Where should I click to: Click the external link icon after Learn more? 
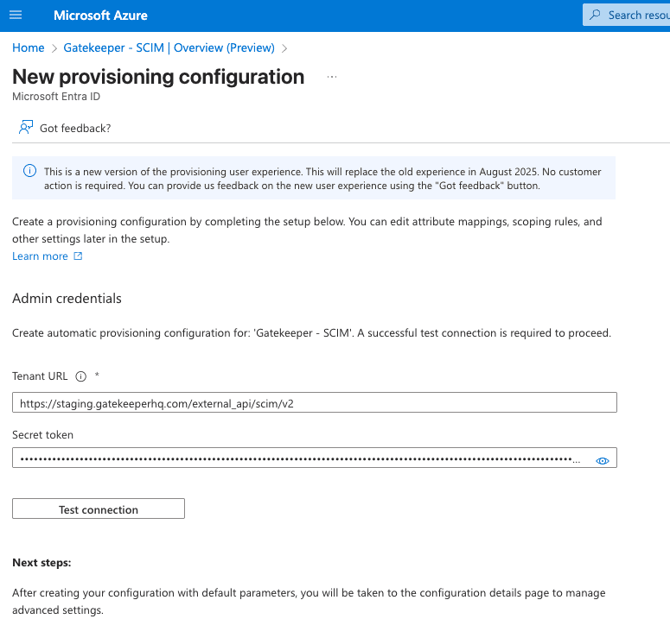[x=78, y=256]
